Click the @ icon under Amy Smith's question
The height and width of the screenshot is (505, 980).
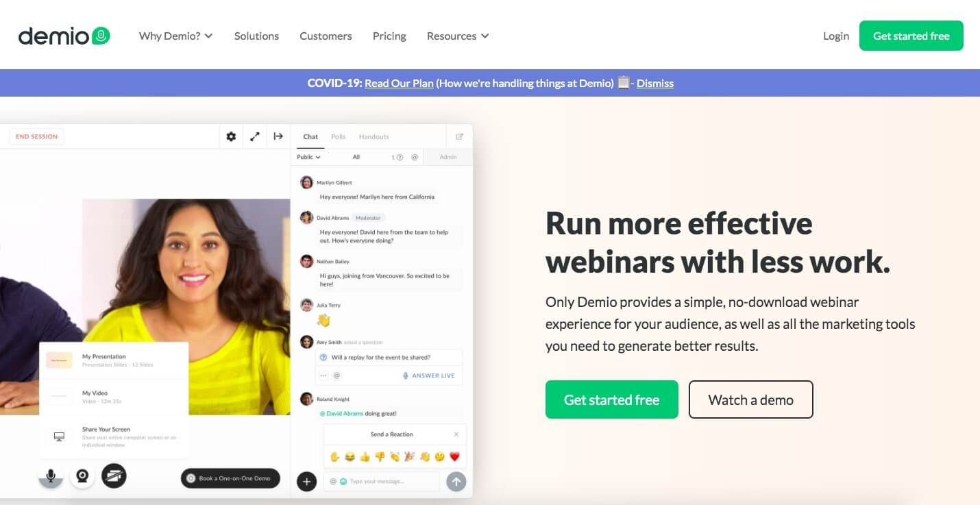336,375
